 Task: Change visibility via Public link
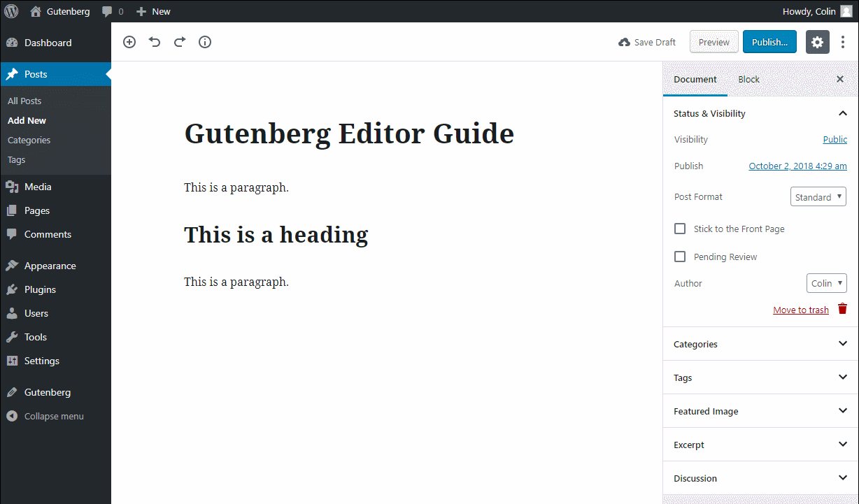coord(835,140)
